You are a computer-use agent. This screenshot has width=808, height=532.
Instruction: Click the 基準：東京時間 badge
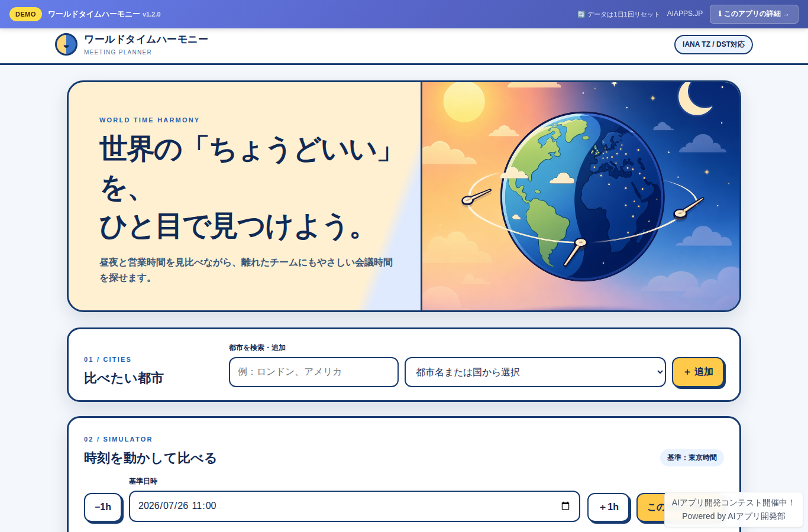pyautogui.click(x=692, y=458)
